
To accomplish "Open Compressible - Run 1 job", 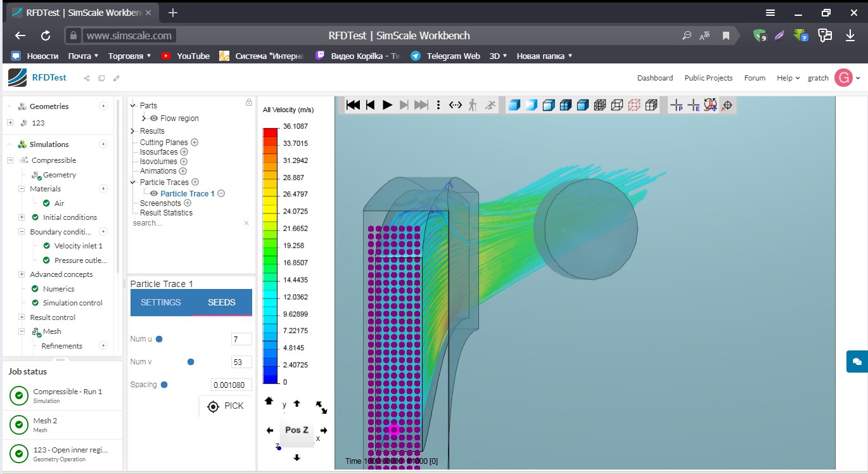I will click(x=62, y=396).
